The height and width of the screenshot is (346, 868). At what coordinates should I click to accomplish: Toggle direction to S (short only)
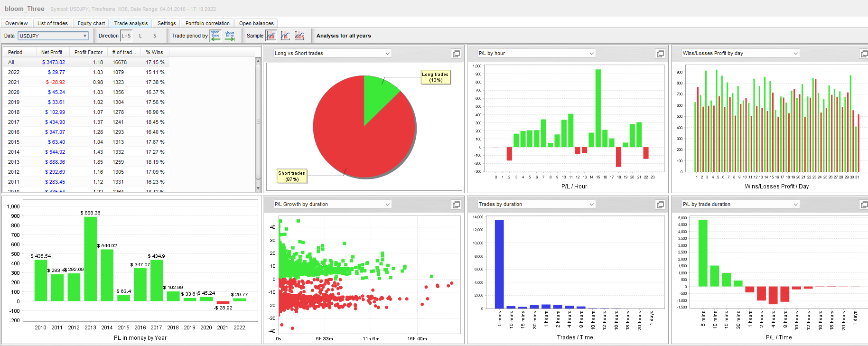[155, 36]
